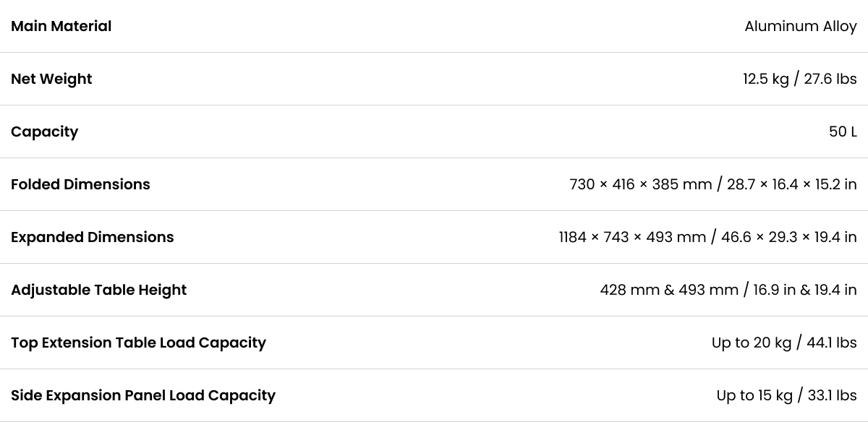Click the 46.6 × 29.3 × 19.4 in text

point(789,237)
